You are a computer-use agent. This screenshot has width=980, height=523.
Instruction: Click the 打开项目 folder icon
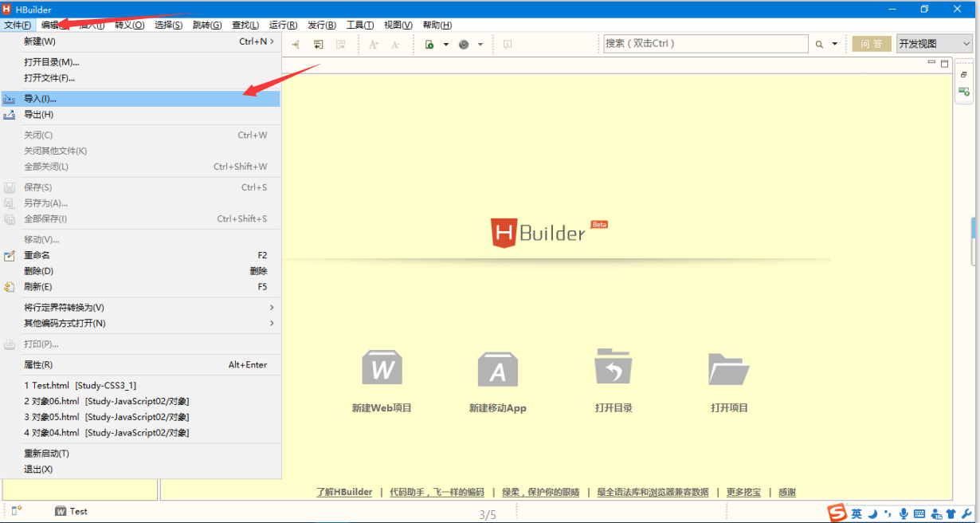coord(728,368)
